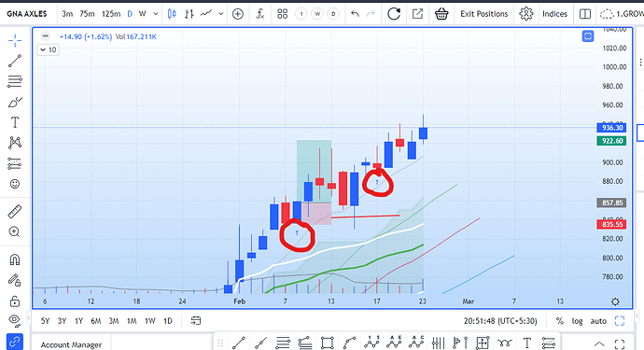Open the prediction and measurement tools in sidebar
Screen dimensions: 644x350
[15, 163]
